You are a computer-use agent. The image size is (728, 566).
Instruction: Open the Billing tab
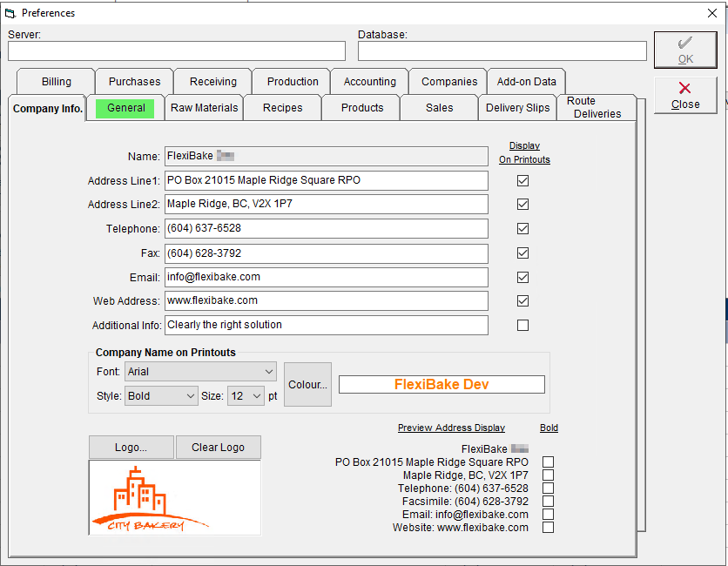(x=57, y=82)
